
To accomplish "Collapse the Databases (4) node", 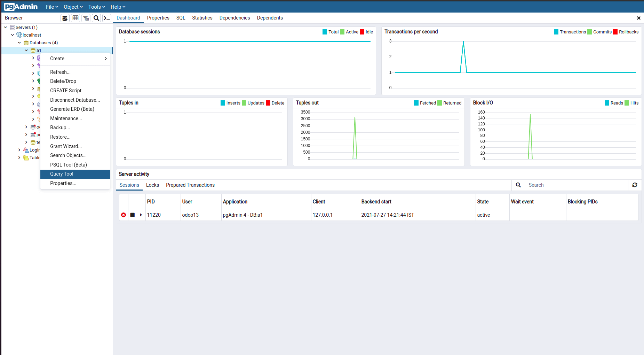I will coord(19,43).
